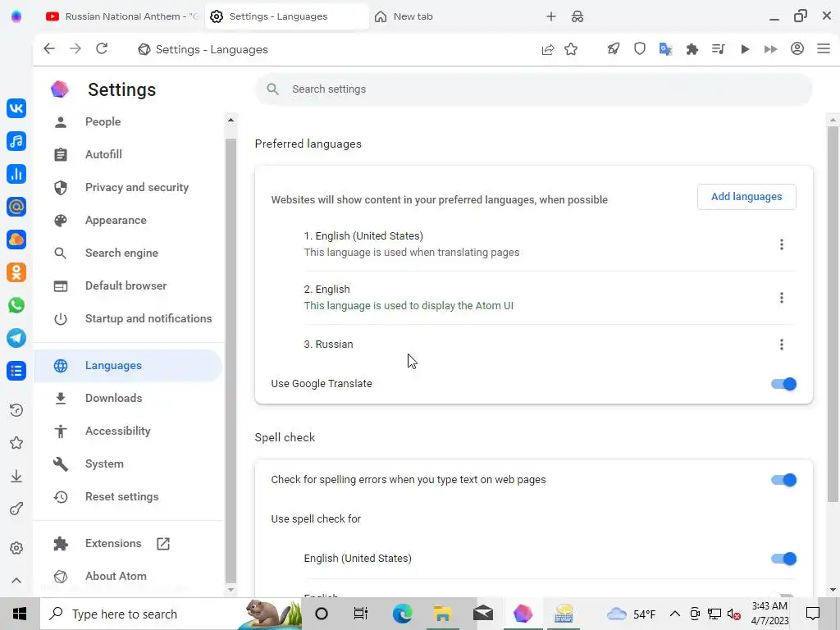Image resolution: width=840 pixels, height=630 pixels.
Task: Click Windows taskbar search box
Action: [x=171, y=614]
